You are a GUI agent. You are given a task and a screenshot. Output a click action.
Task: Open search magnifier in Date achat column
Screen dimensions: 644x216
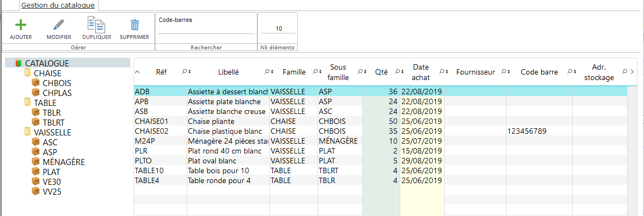pos(441,72)
